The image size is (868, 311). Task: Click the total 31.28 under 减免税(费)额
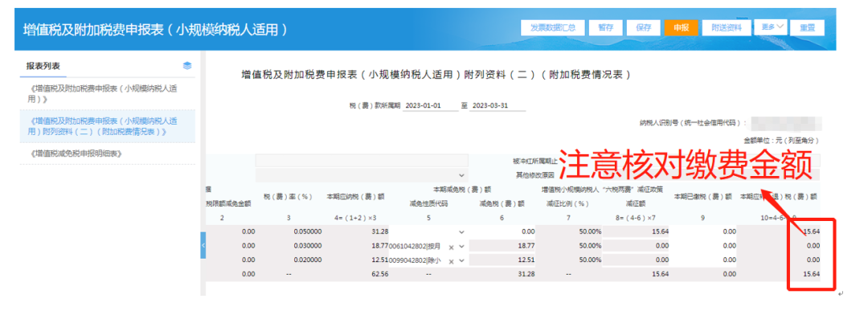click(x=526, y=274)
